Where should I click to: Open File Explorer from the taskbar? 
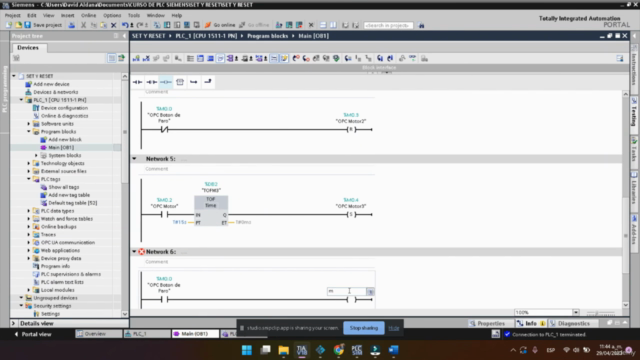283,350
